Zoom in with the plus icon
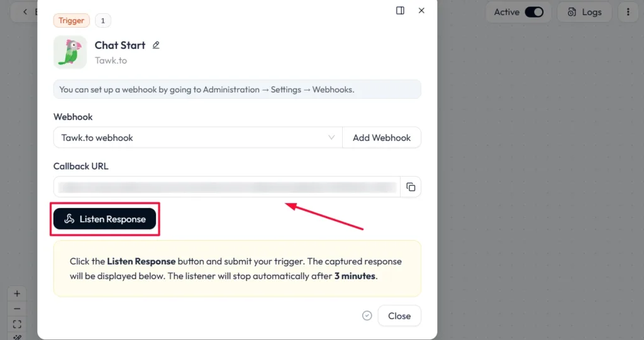644x340 pixels. pos(17,293)
